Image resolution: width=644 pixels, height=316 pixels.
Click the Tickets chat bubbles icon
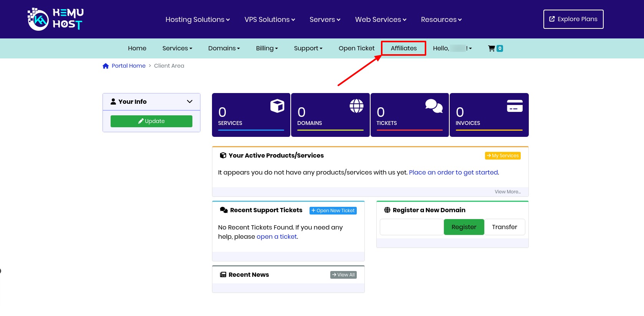(x=434, y=106)
